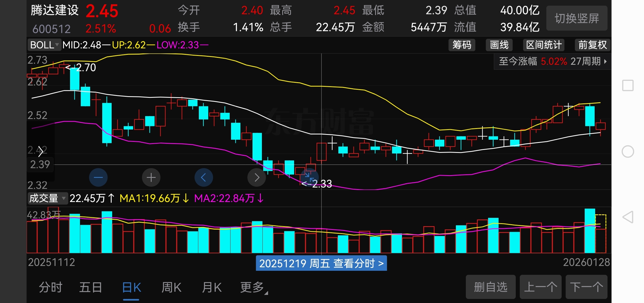Screen dimensions: 644x303
Task: Zoom out chart with minus icon
Action: [x=98, y=177]
